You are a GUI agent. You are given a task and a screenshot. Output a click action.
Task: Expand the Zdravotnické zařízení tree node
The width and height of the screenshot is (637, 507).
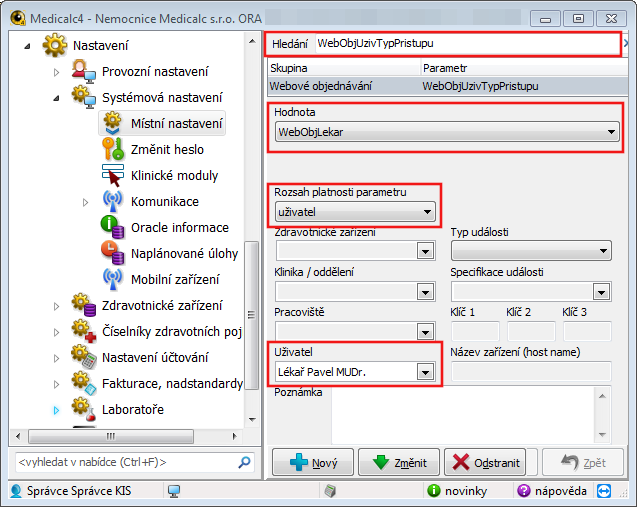tap(56, 306)
